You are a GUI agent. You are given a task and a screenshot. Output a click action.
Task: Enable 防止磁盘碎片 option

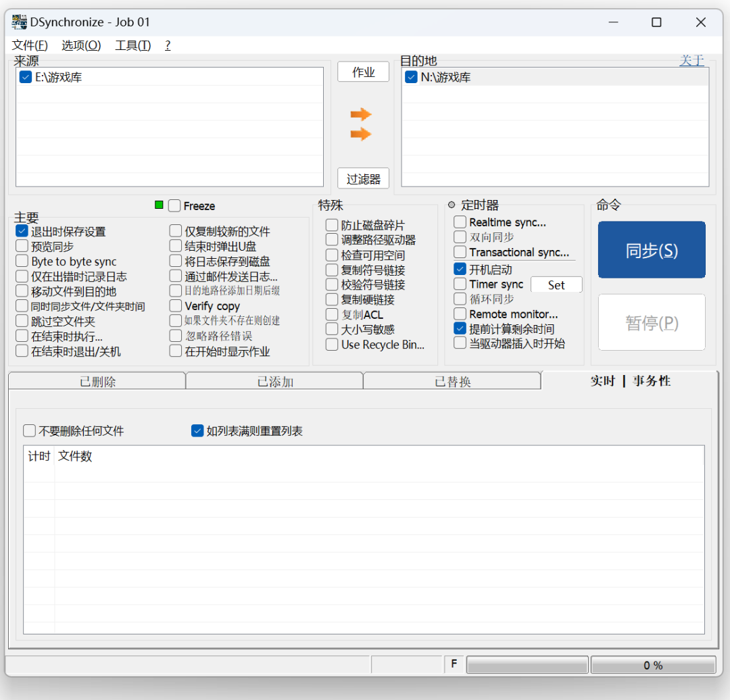pos(332,225)
